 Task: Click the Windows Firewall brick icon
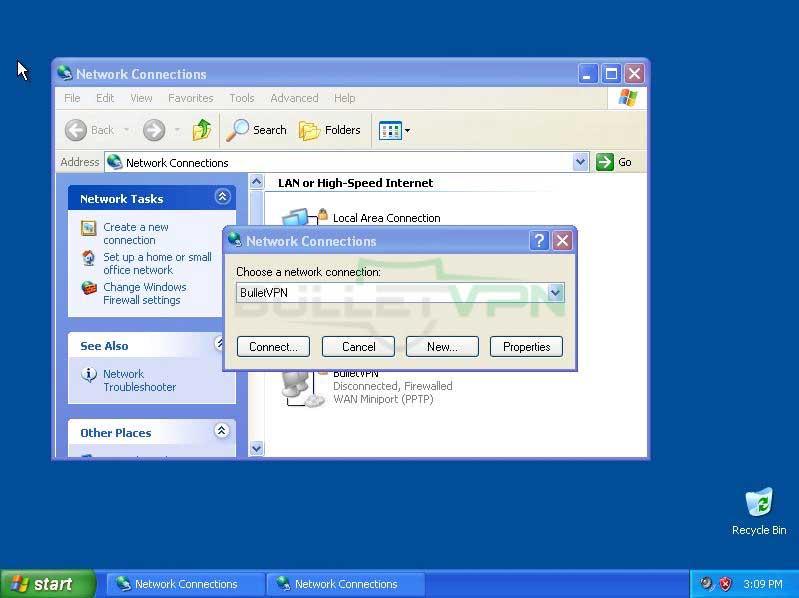[x=89, y=288]
